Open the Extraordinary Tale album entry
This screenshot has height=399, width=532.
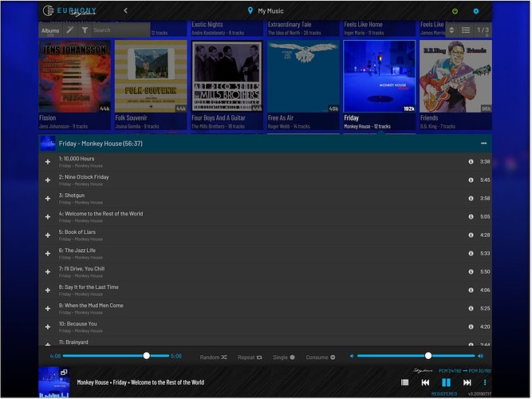pyautogui.click(x=303, y=29)
